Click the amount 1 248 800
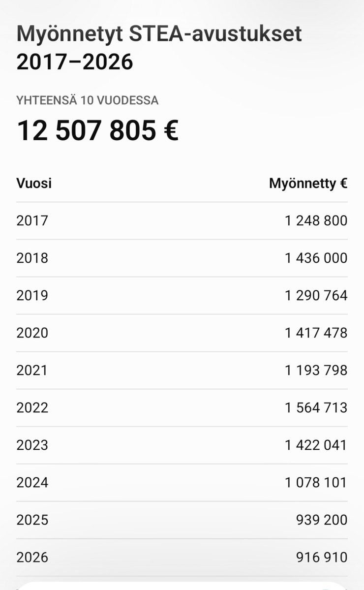 [x=316, y=221]
